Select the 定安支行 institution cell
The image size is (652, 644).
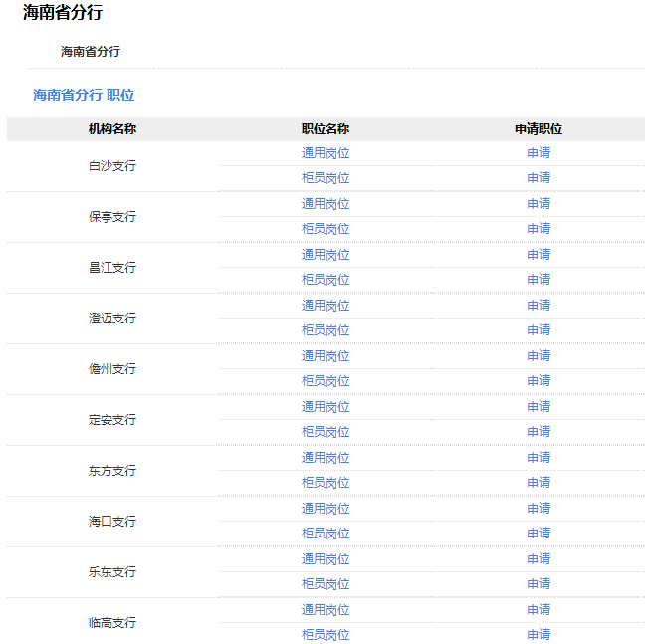click(x=112, y=420)
